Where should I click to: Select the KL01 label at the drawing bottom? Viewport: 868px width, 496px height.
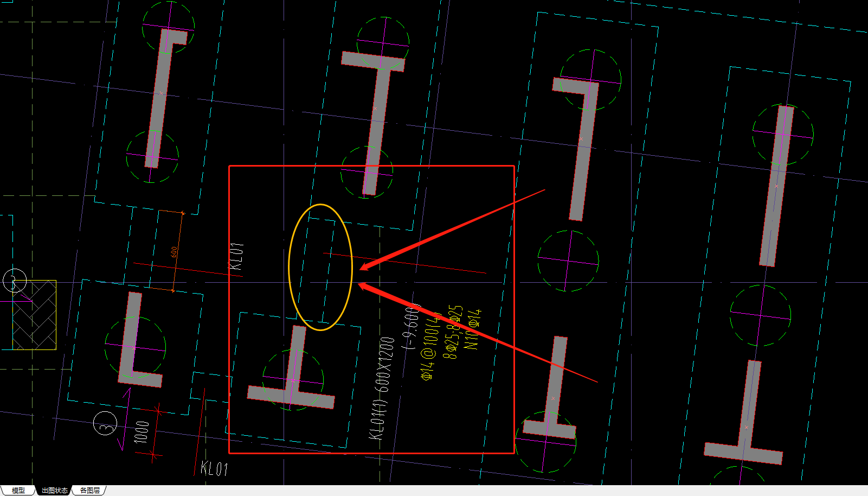214,468
